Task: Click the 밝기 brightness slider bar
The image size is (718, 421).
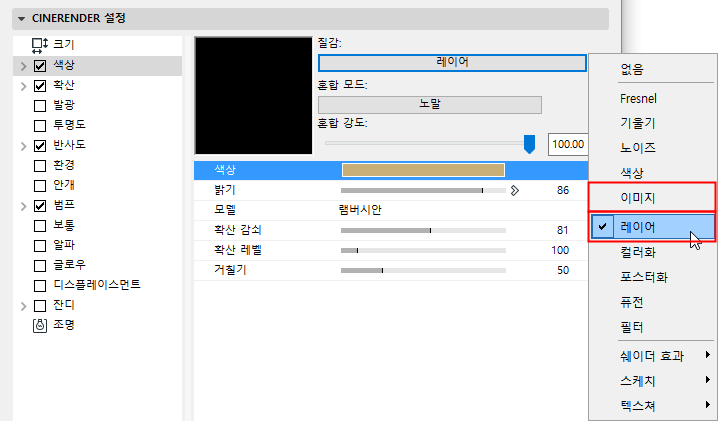Action: [x=423, y=190]
